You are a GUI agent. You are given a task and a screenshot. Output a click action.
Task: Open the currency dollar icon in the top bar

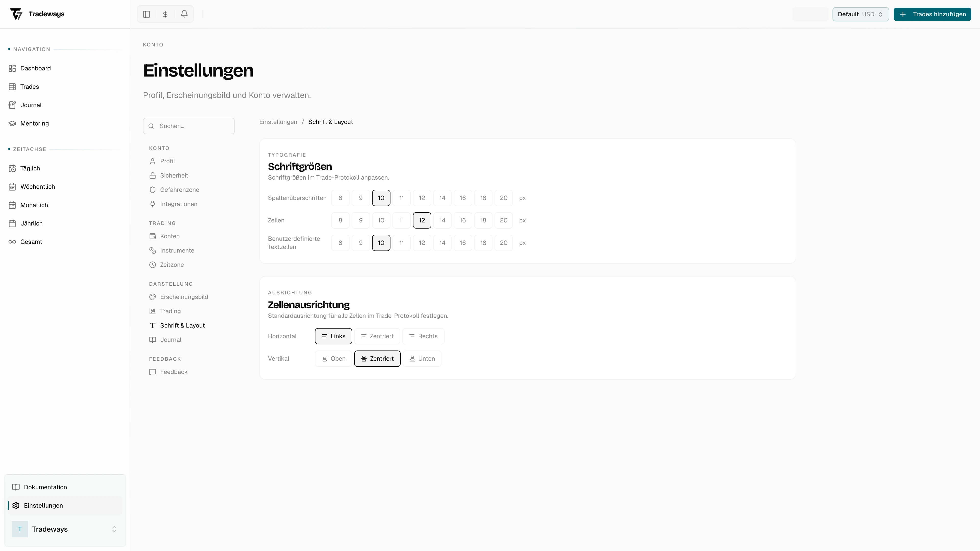pos(165,14)
